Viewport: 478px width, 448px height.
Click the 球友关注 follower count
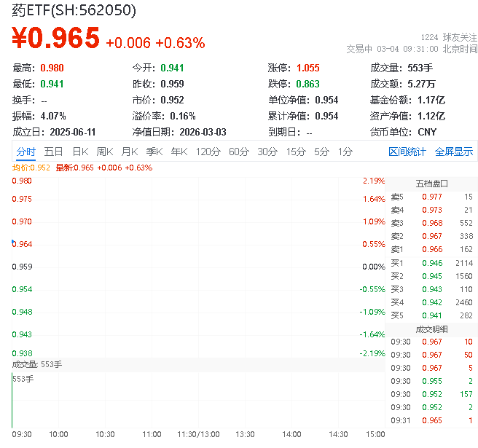click(450, 36)
